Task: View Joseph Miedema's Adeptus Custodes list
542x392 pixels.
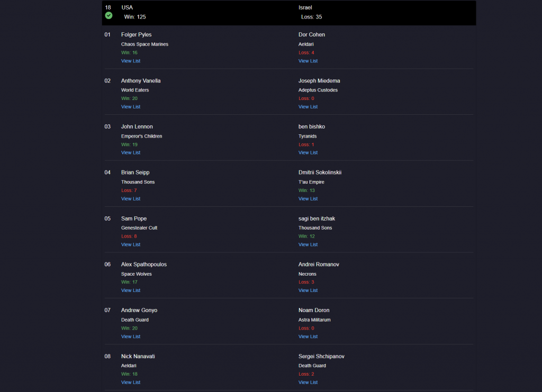Action: click(308, 107)
